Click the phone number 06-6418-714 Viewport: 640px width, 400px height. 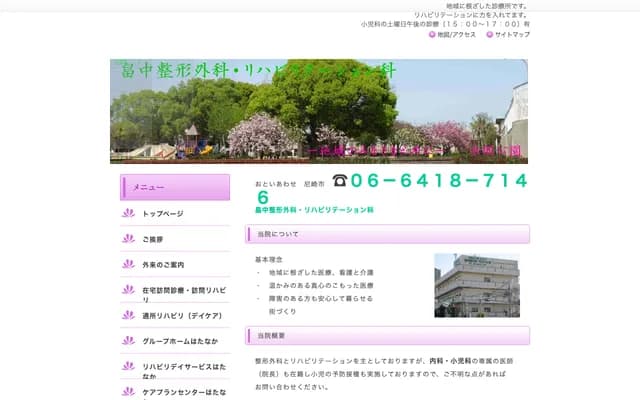tap(439, 180)
